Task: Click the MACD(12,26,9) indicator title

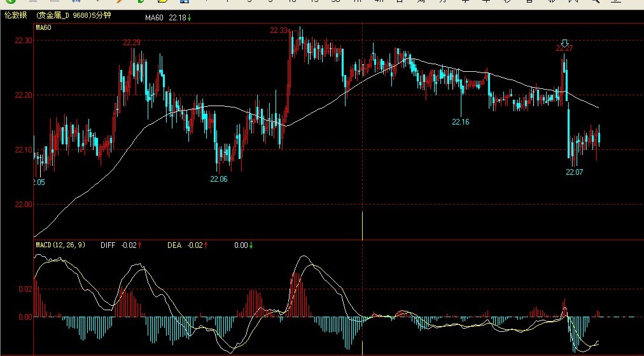Action: pyautogui.click(x=61, y=245)
